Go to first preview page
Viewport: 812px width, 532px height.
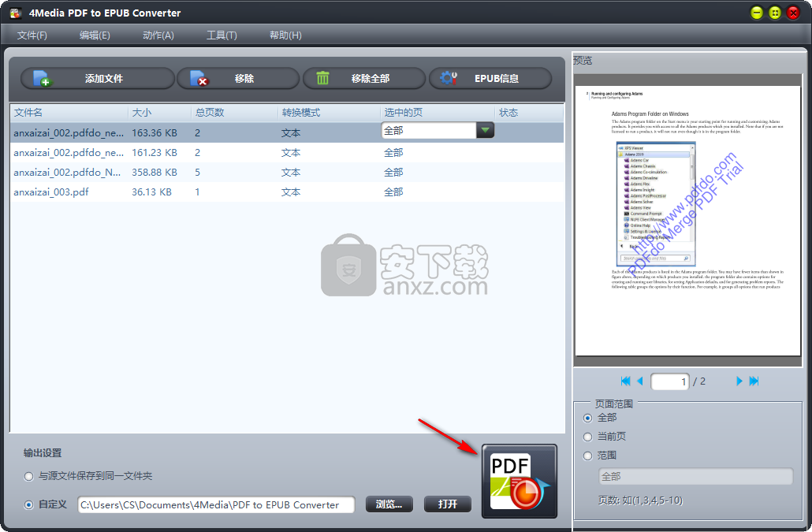(626, 381)
